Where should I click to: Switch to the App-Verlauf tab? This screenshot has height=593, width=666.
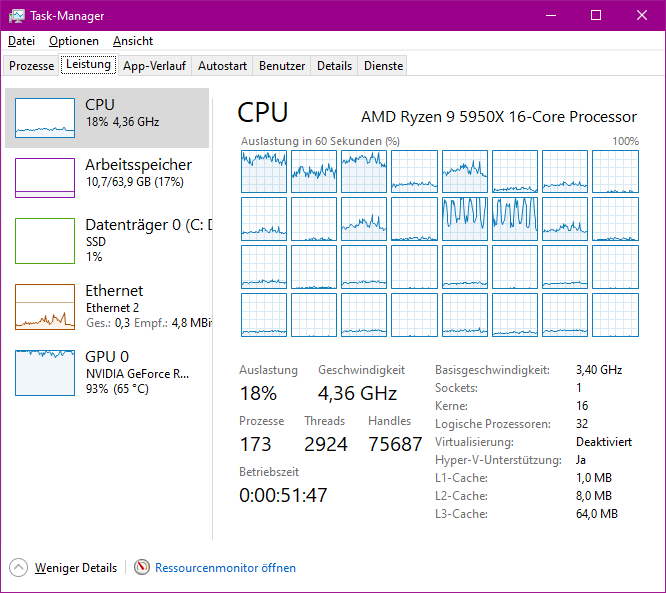(155, 66)
